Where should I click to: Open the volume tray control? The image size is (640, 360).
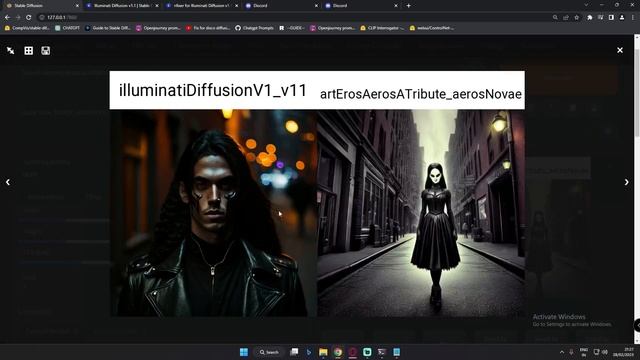[605, 352]
